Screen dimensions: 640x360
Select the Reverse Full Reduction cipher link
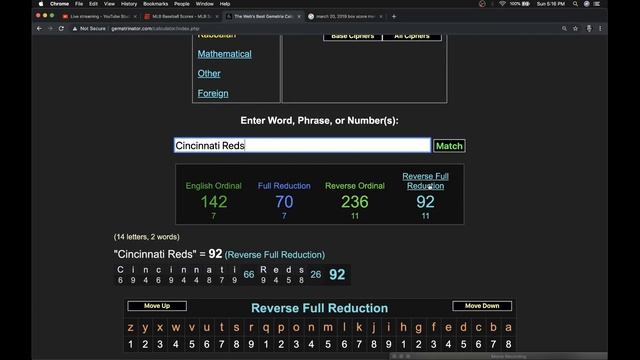425,181
